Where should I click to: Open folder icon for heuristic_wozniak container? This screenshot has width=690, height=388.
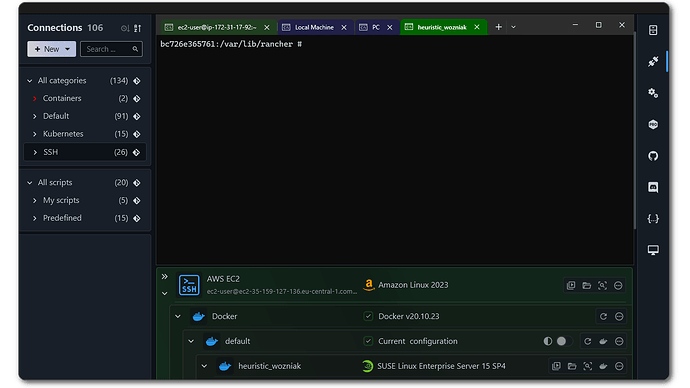tap(572, 366)
